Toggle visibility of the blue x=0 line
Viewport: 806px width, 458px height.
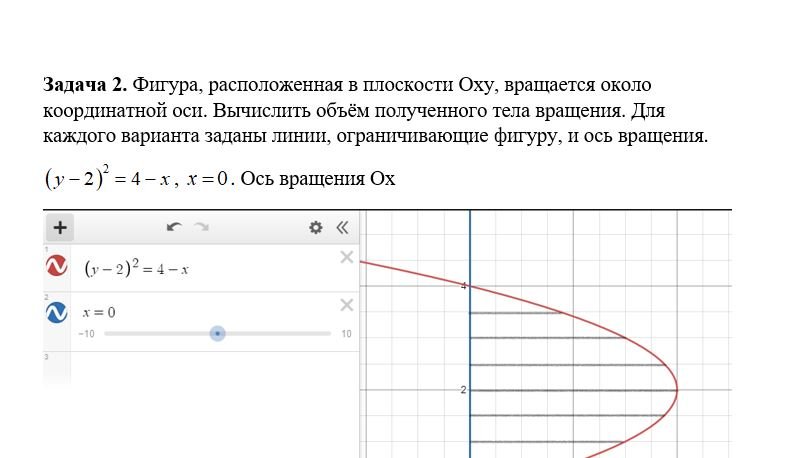(x=57, y=312)
